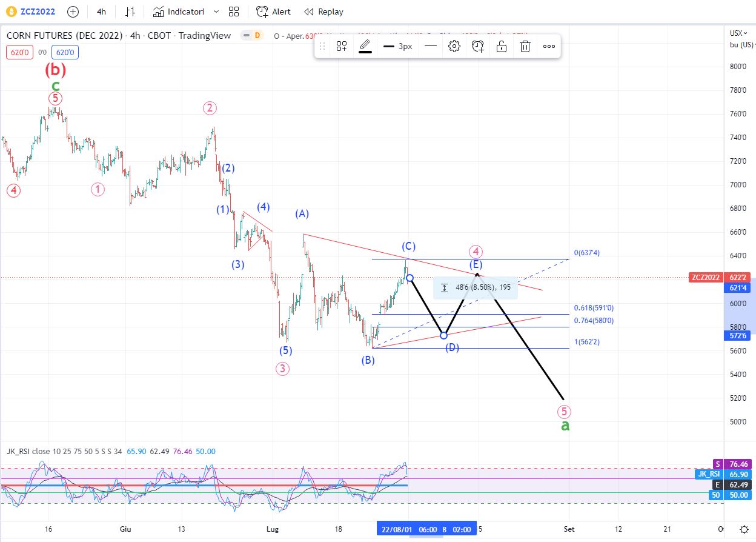Click the 62.49 RSI E label

click(738, 484)
